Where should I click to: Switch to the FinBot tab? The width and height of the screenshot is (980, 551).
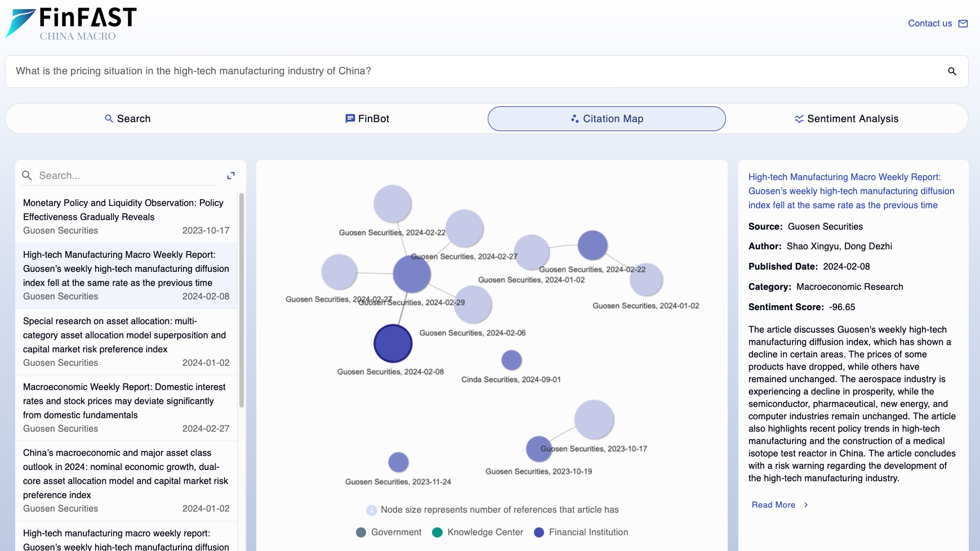367,119
